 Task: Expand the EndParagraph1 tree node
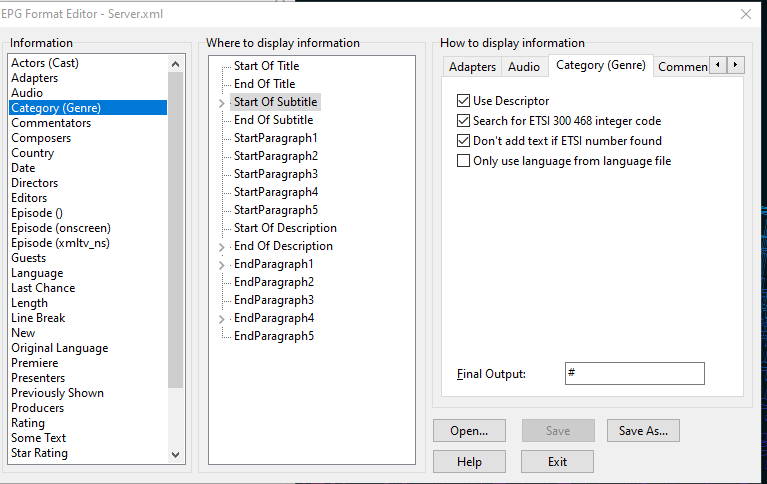pos(222,265)
